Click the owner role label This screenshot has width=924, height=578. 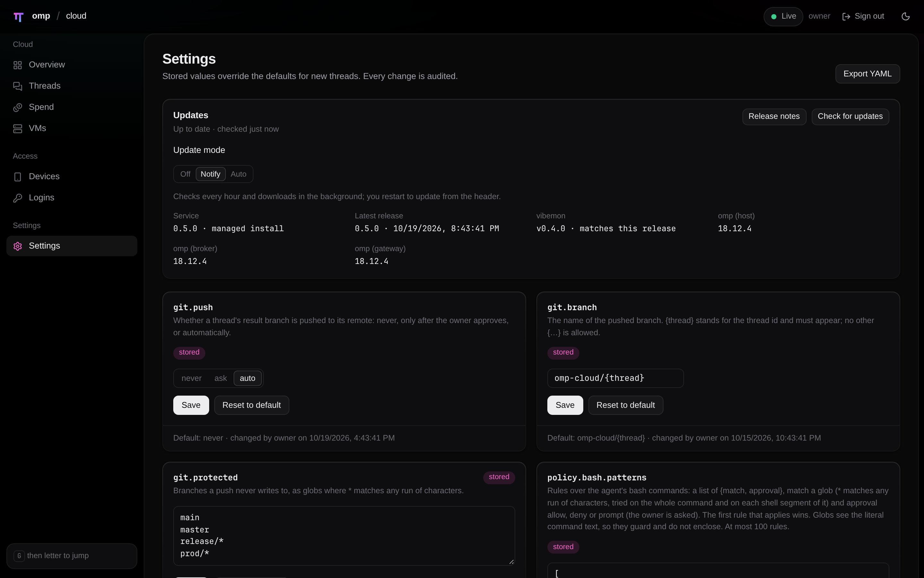tap(819, 16)
